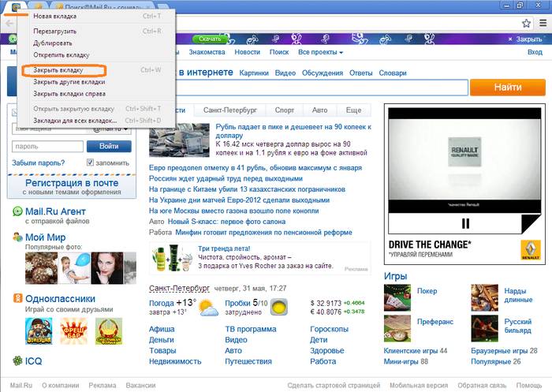
Task: Open Регистрация в почте link
Action: pos(72,183)
